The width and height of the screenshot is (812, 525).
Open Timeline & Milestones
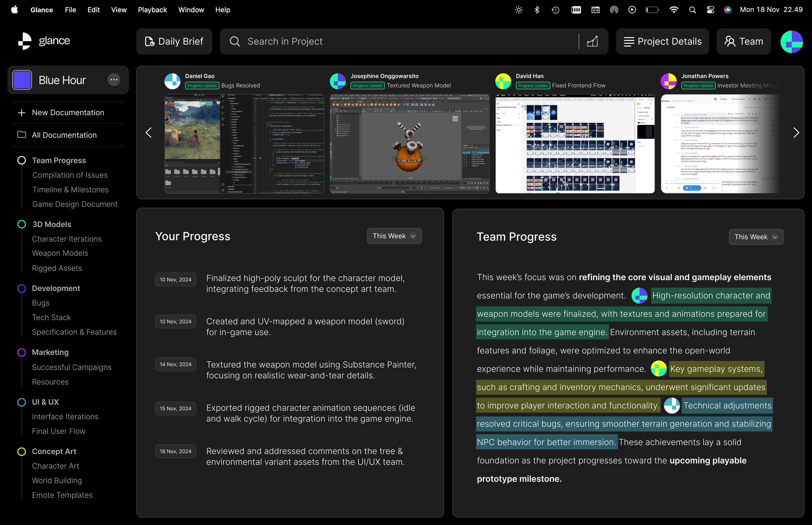[70, 190]
